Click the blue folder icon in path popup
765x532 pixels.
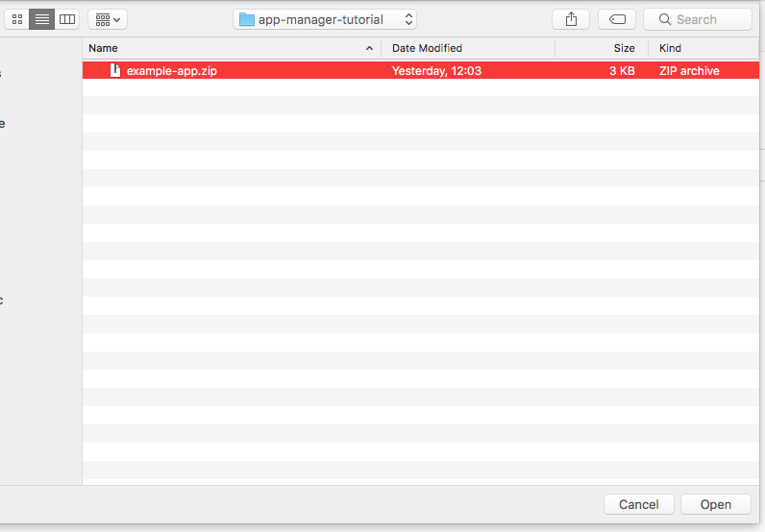click(x=247, y=19)
